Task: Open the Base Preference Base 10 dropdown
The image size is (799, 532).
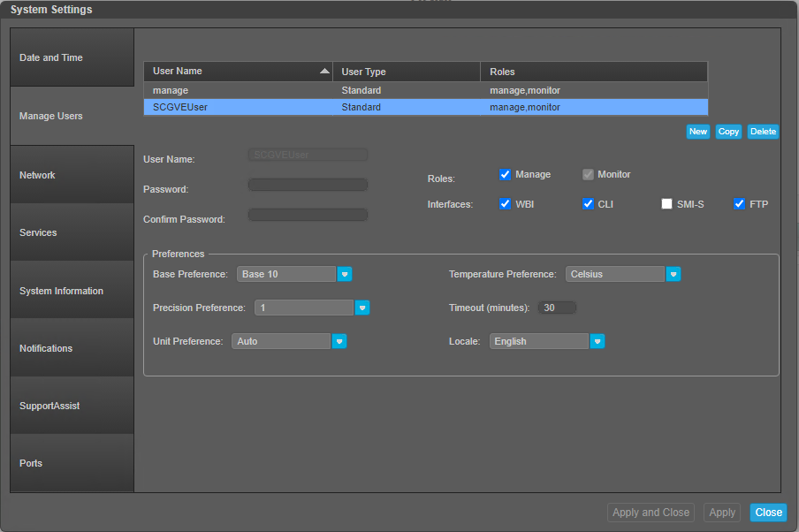Action: (x=285, y=274)
